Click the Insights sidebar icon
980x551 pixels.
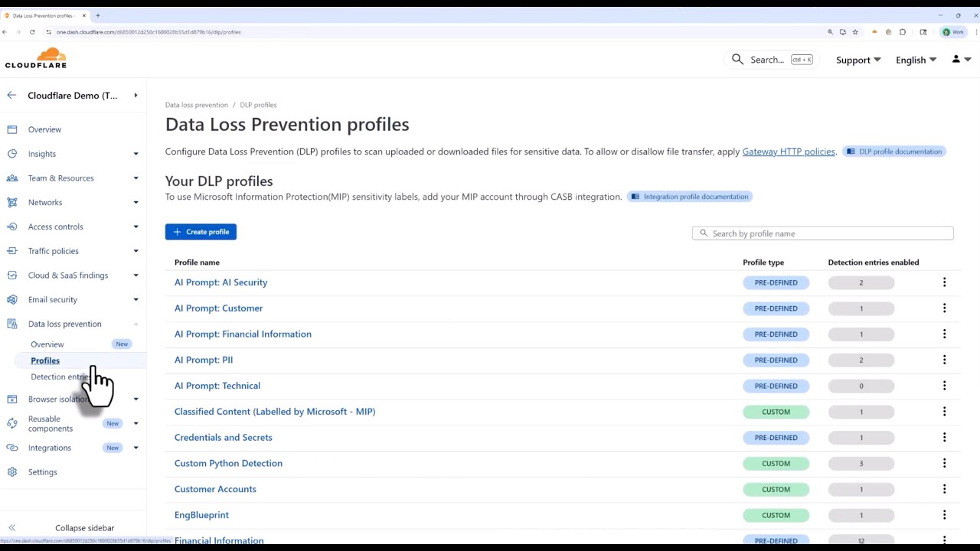click(x=12, y=154)
